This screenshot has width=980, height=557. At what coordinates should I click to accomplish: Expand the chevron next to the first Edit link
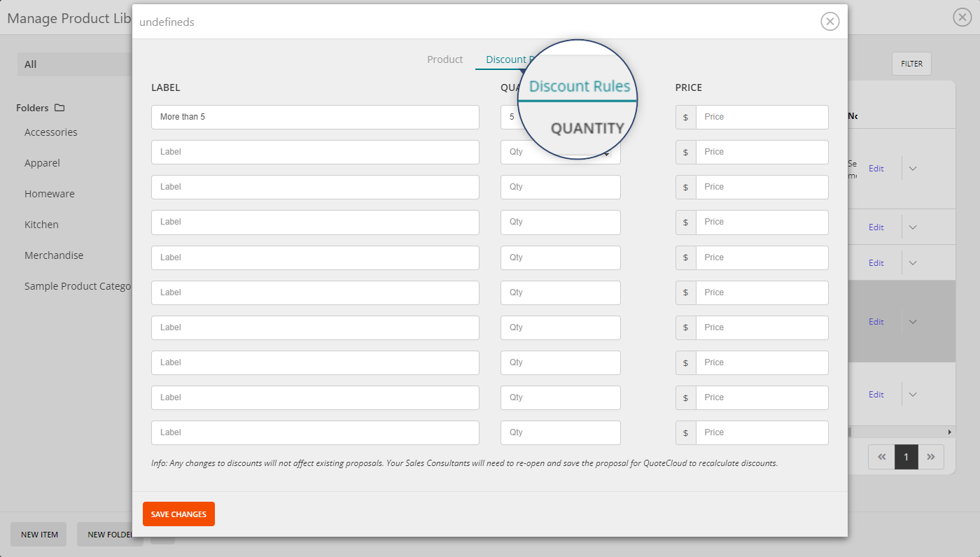click(912, 168)
